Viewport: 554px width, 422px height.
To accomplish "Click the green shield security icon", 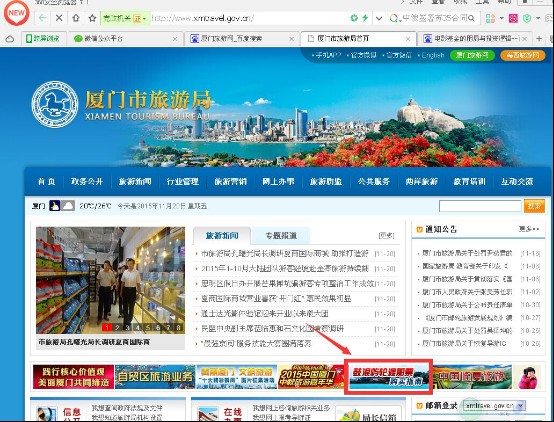I will pos(527,18).
